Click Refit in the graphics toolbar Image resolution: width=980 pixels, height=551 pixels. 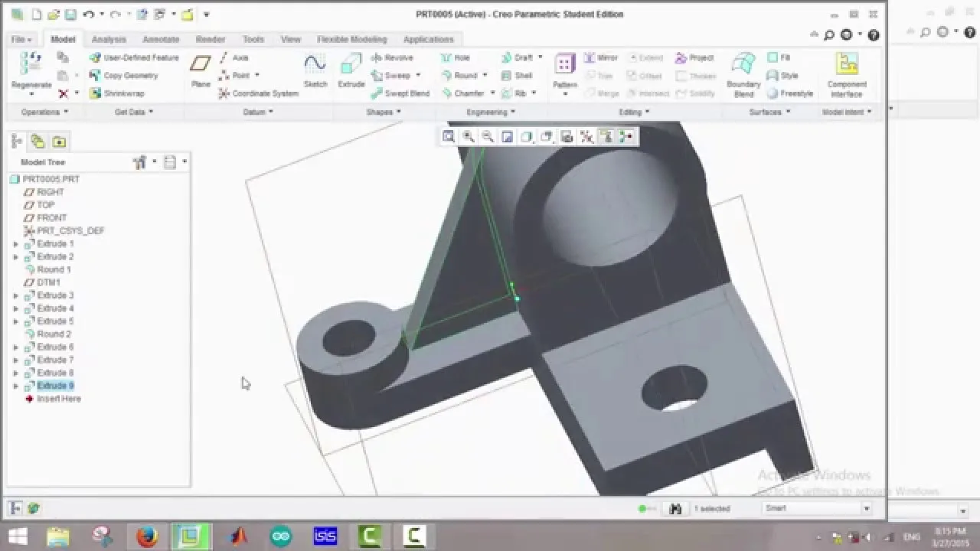(x=449, y=137)
